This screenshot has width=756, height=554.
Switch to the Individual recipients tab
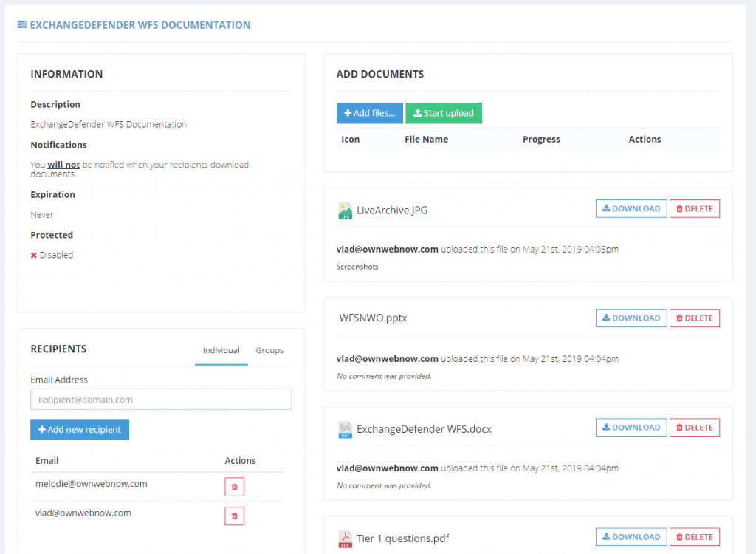click(x=221, y=350)
